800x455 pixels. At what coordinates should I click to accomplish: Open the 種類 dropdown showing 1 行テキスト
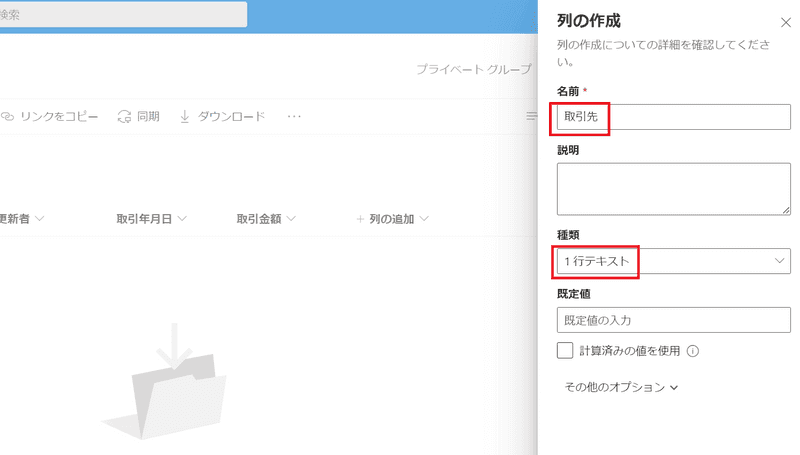coord(673,261)
